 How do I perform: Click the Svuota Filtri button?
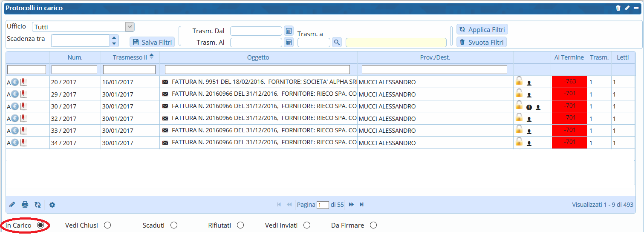482,42
